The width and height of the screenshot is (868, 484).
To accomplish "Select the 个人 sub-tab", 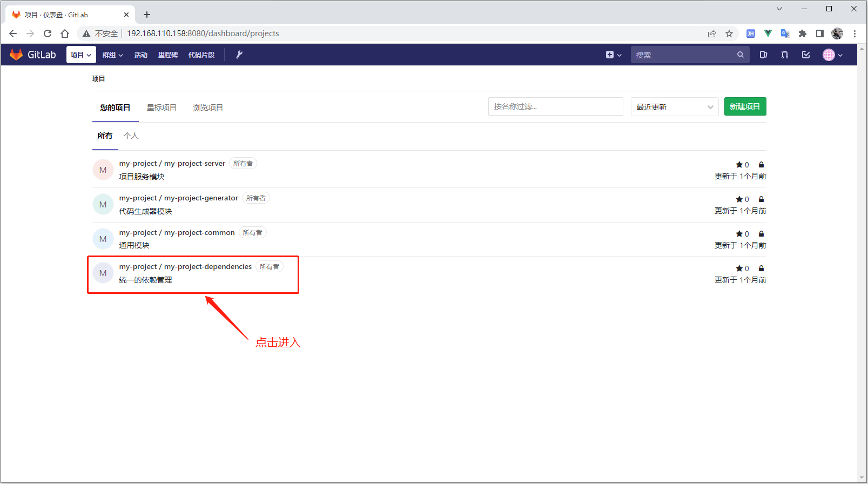I will point(131,136).
